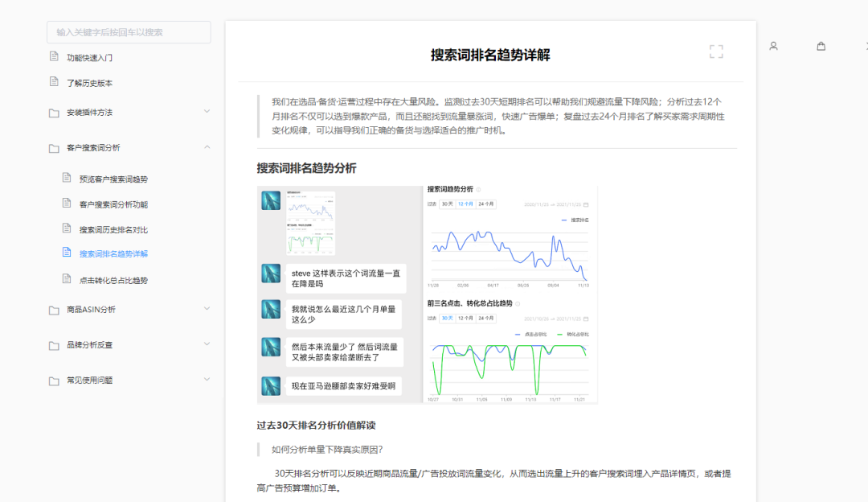Viewport: 868px width, 502px height.
Task: Click avatar beside 现在亚马逊腰部卖家好难受啊 message
Action: click(x=271, y=385)
